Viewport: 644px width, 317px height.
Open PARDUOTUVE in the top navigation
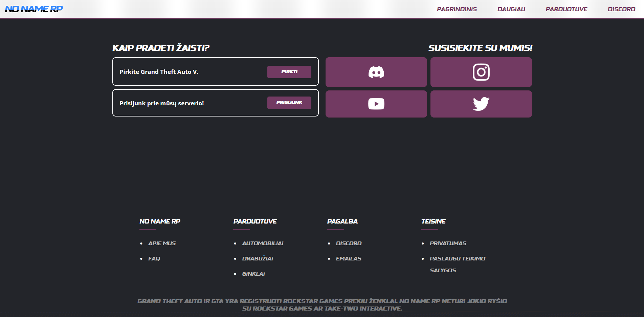tap(566, 9)
